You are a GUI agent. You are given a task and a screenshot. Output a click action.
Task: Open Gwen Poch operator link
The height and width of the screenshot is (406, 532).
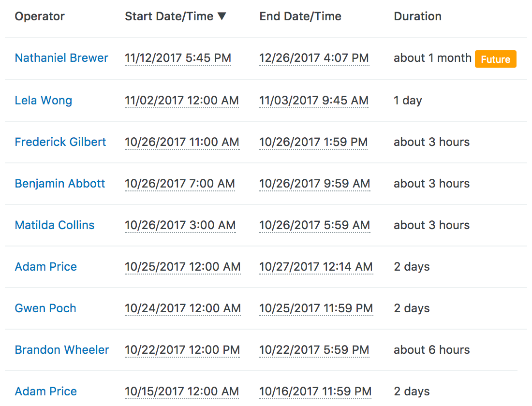45,308
